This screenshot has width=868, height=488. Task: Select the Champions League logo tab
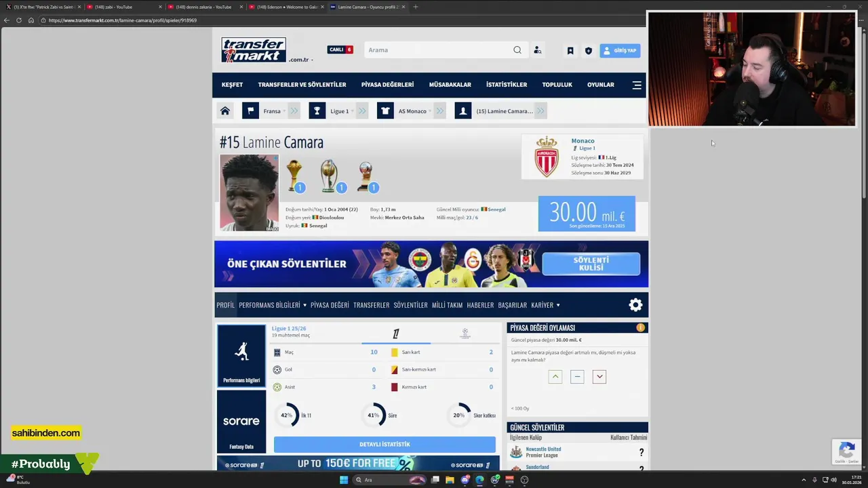465,333
